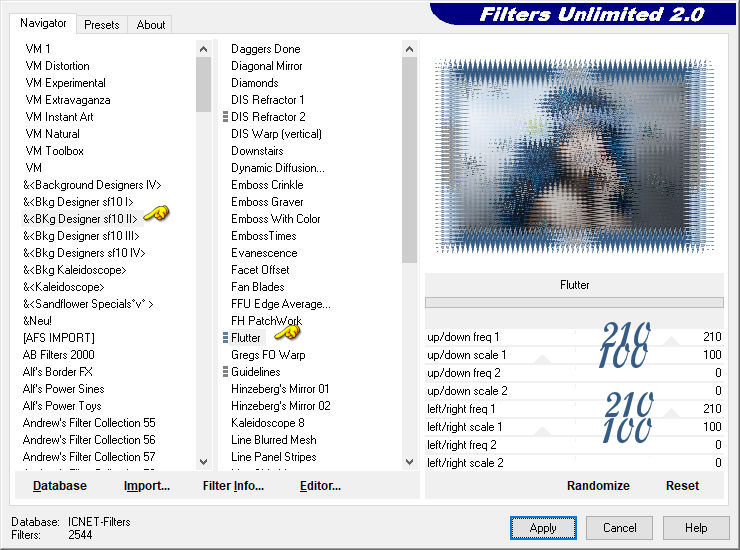Choose the Dynamic Diffusion... filter

(278, 168)
